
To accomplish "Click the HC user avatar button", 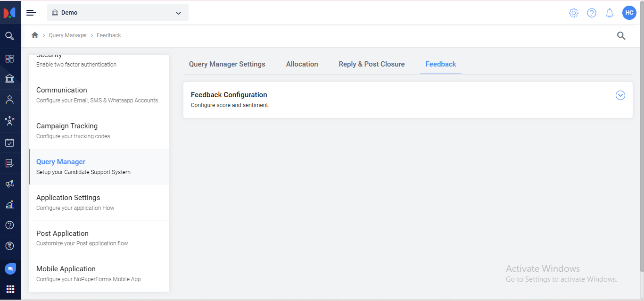I will (629, 13).
